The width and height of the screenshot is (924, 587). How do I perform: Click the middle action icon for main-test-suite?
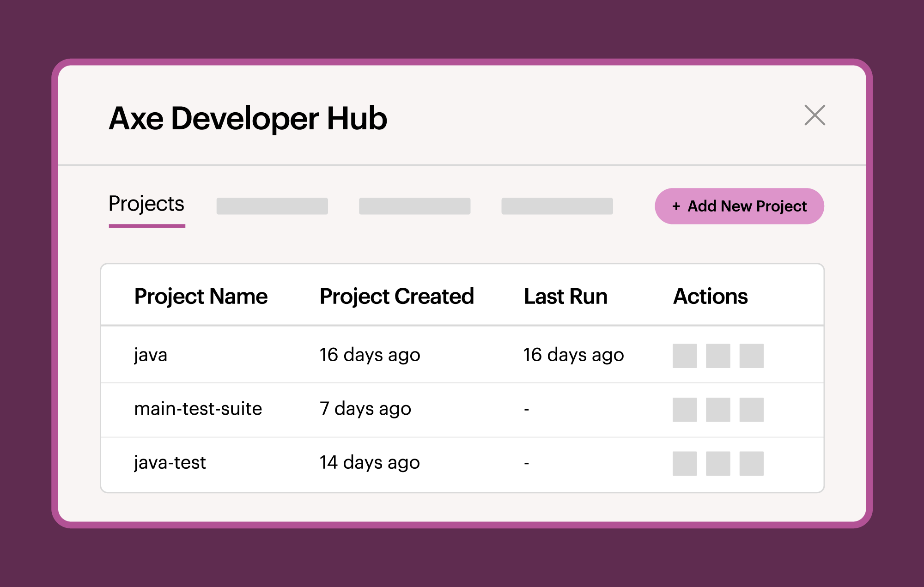click(x=718, y=409)
